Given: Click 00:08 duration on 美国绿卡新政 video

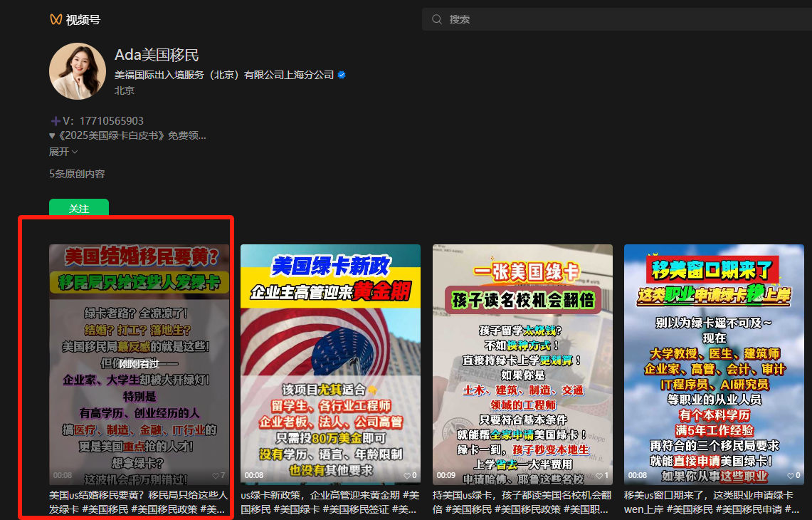Looking at the screenshot, I should click(254, 475).
